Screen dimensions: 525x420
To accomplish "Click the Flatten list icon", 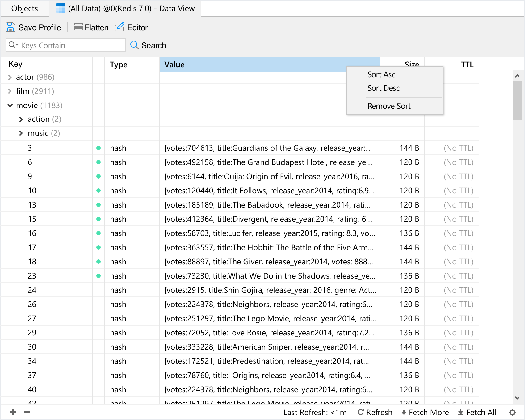I will click(78, 27).
